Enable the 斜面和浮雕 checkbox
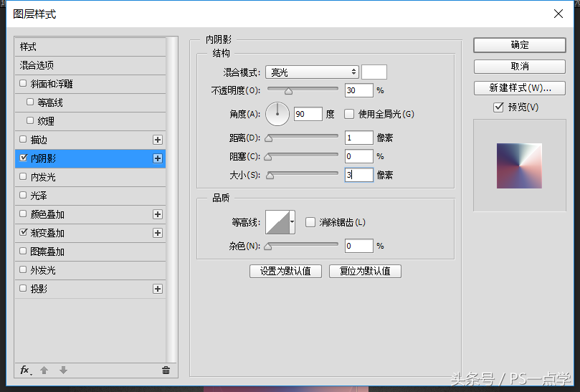 (23, 84)
